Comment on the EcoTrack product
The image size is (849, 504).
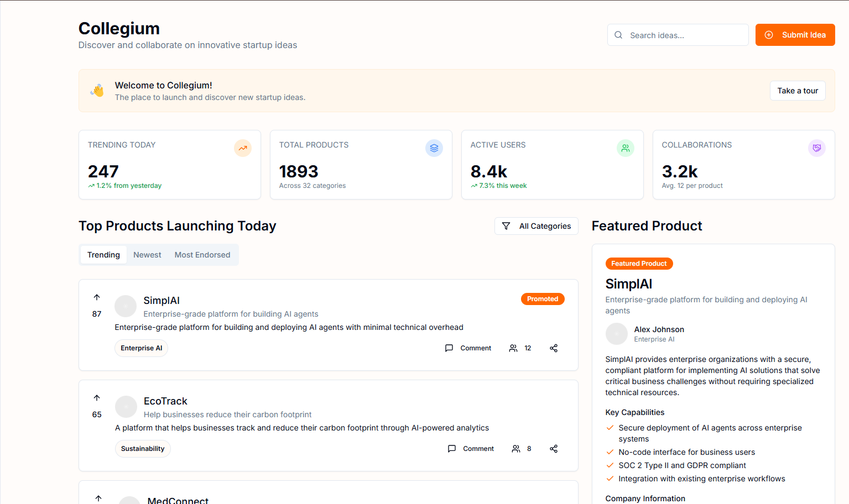click(471, 449)
